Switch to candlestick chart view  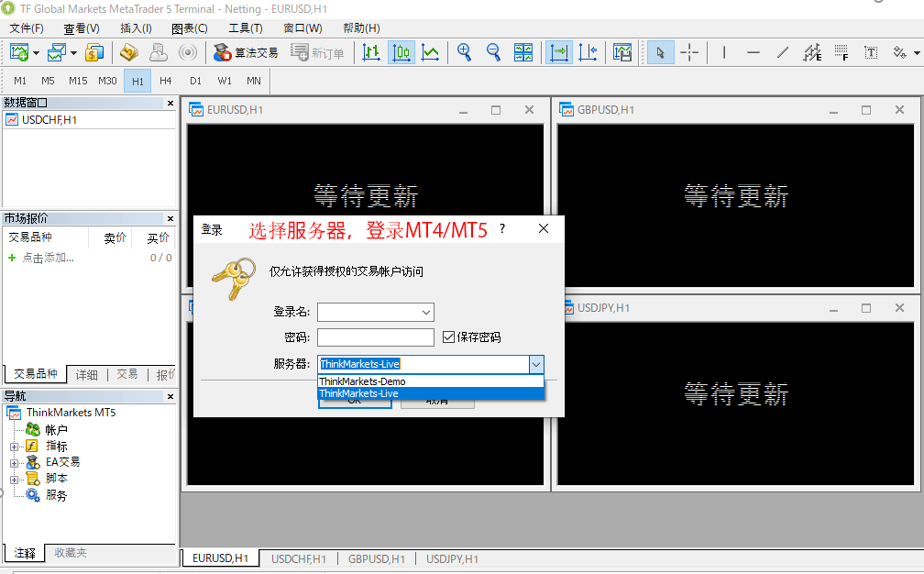click(401, 52)
